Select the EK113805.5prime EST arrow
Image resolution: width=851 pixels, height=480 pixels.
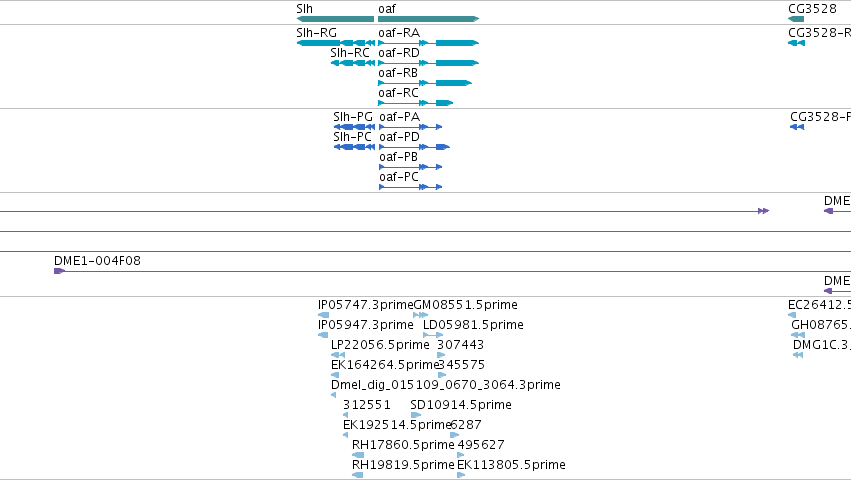[x=461, y=475]
